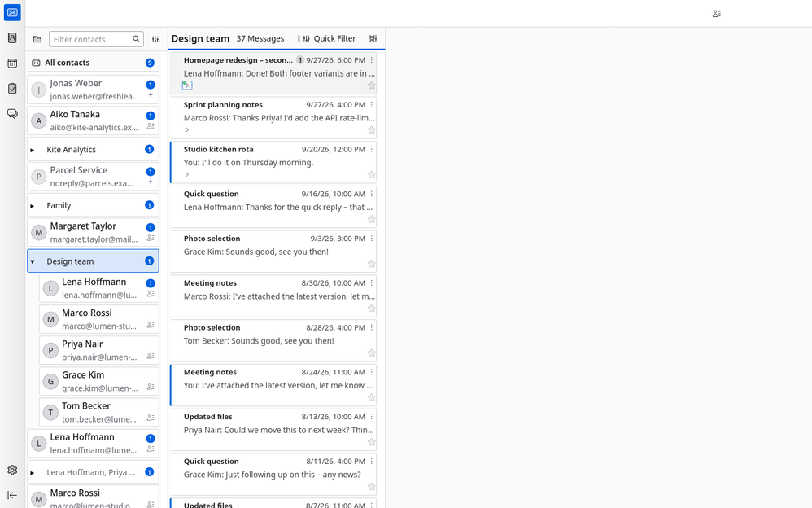Expand the Studio kitchen rota thread

click(x=187, y=175)
